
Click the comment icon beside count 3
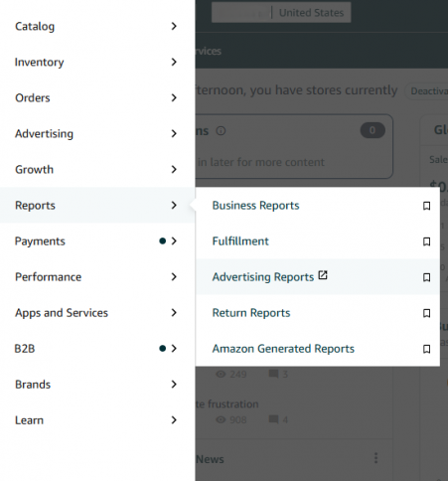[273, 374]
